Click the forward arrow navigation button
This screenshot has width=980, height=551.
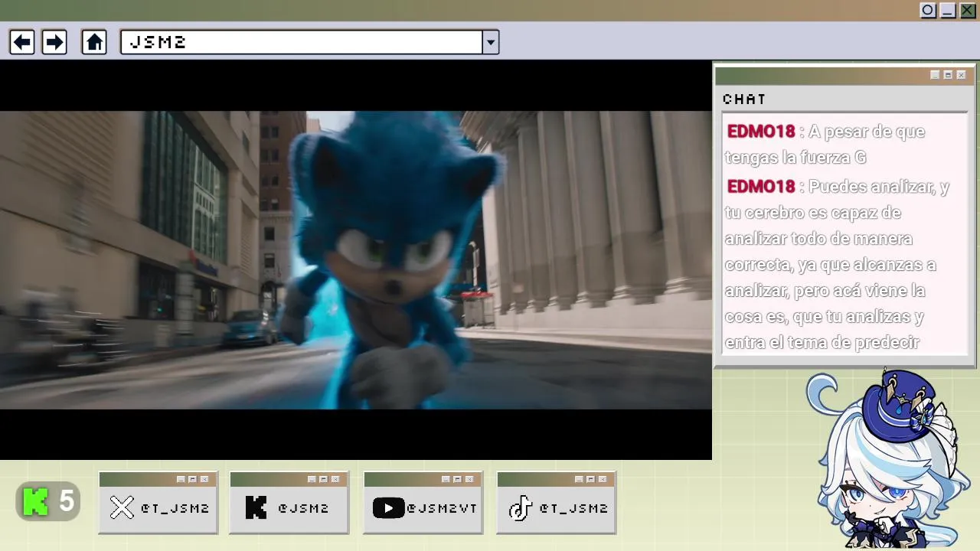coord(54,42)
